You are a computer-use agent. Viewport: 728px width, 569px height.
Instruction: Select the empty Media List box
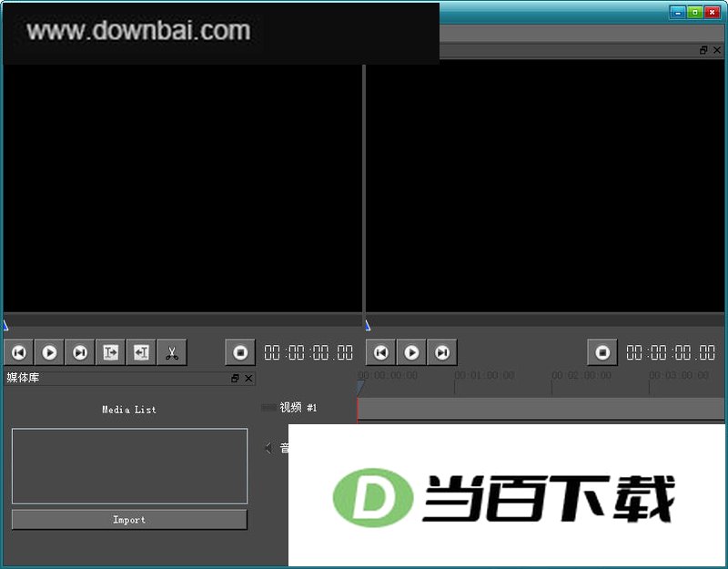[129, 466]
